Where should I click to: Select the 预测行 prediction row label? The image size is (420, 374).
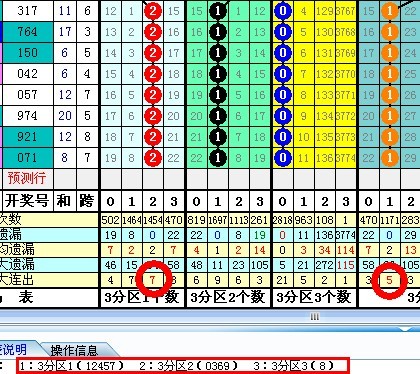coord(27,178)
